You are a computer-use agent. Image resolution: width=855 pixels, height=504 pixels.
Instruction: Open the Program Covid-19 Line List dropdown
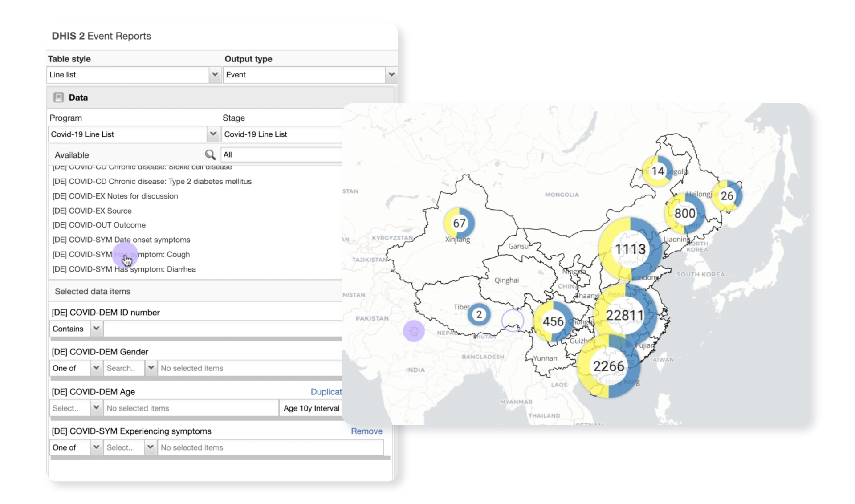pyautogui.click(x=213, y=134)
